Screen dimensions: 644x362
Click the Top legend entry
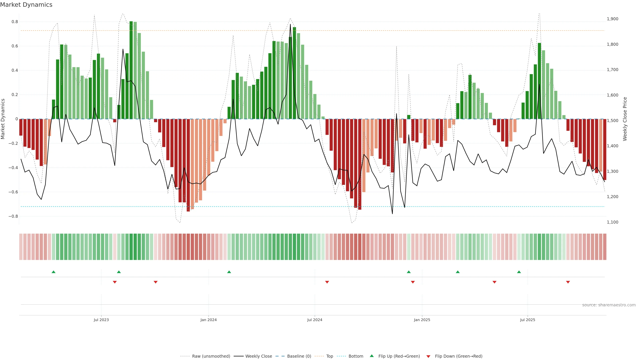(330, 356)
